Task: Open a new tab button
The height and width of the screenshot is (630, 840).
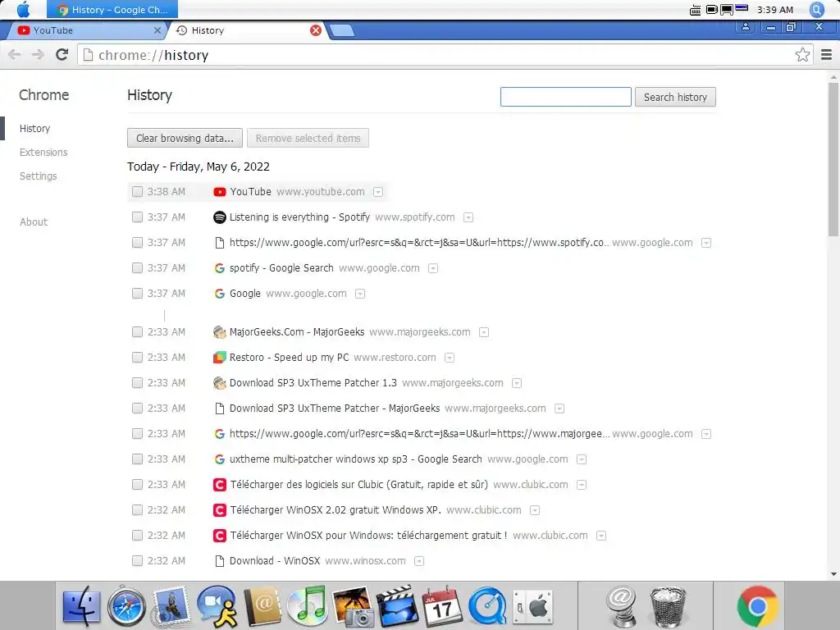Action: 342,30
